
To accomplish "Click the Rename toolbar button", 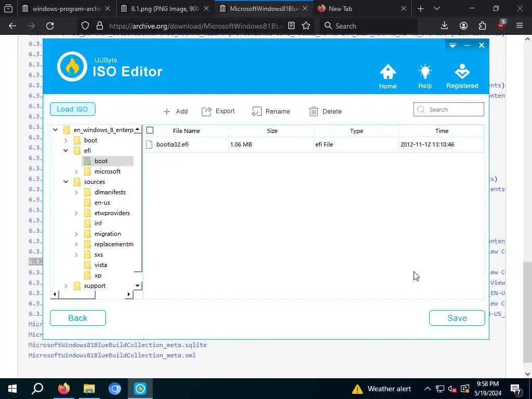I will tap(271, 111).
